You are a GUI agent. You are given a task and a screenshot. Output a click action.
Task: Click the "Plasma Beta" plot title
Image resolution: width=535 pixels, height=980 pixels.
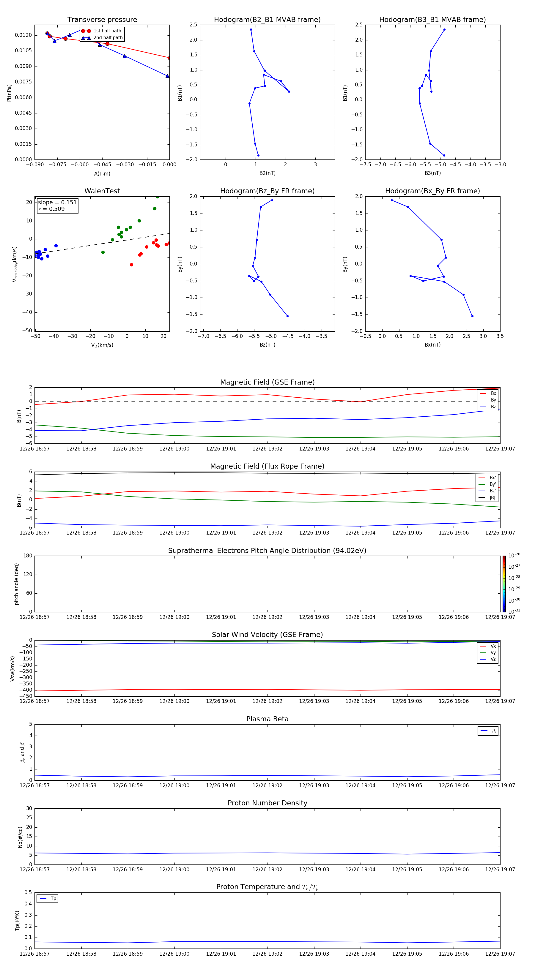click(267, 719)
